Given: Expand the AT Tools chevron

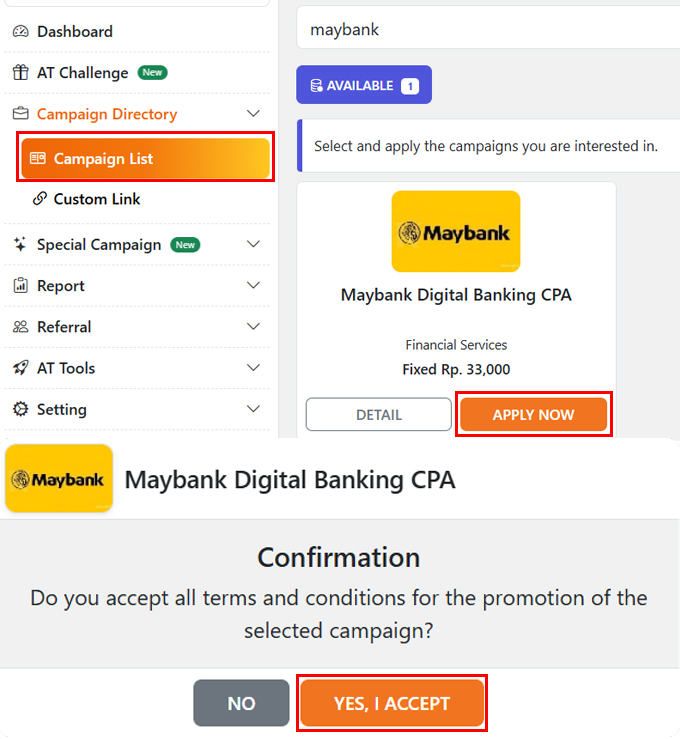Looking at the screenshot, I should point(253,368).
